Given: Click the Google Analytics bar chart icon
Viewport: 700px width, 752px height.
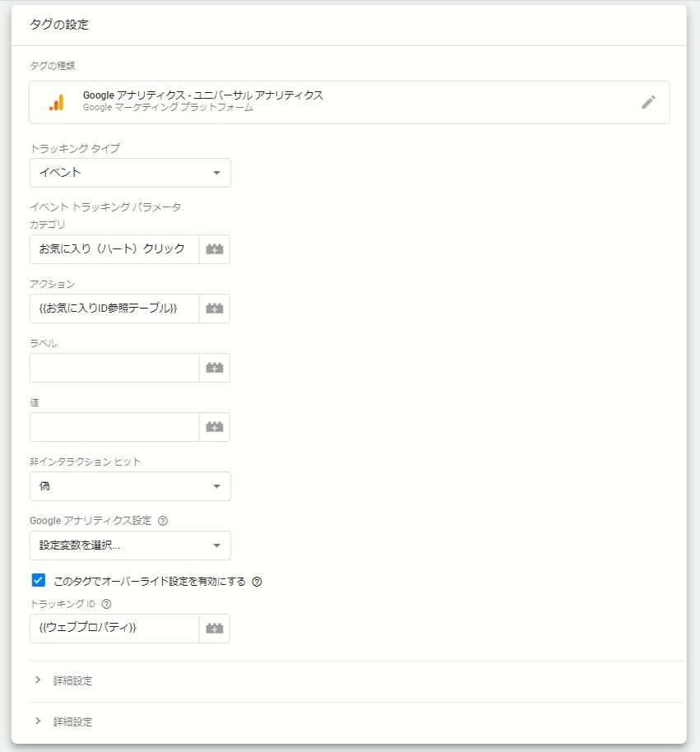Looking at the screenshot, I should [57, 103].
